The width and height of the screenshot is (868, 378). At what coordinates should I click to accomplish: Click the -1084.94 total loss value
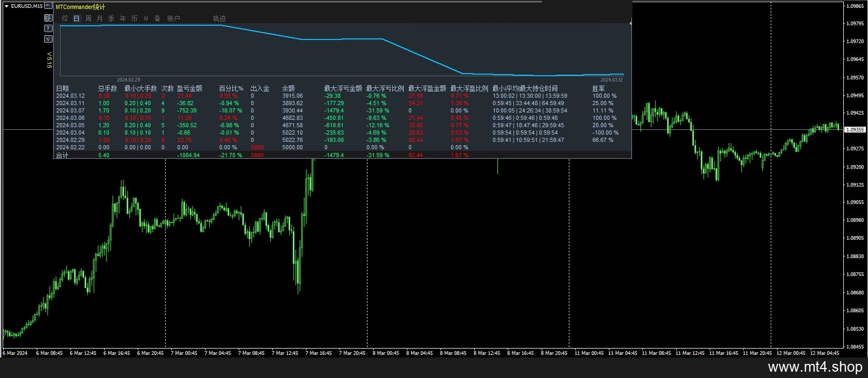pos(188,155)
